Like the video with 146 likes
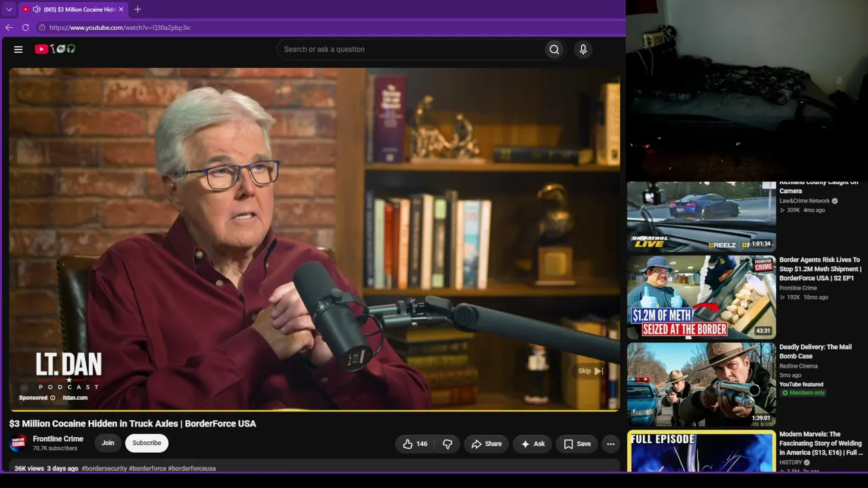The image size is (868, 488). click(x=415, y=444)
